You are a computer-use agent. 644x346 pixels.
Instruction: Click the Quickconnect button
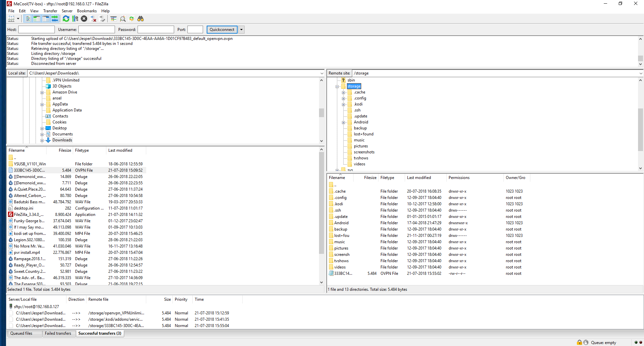click(222, 30)
